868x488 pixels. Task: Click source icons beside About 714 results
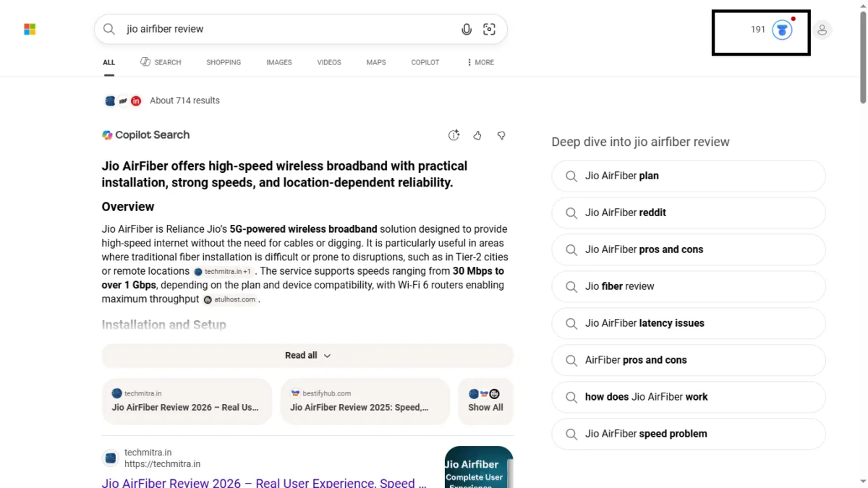tap(123, 101)
